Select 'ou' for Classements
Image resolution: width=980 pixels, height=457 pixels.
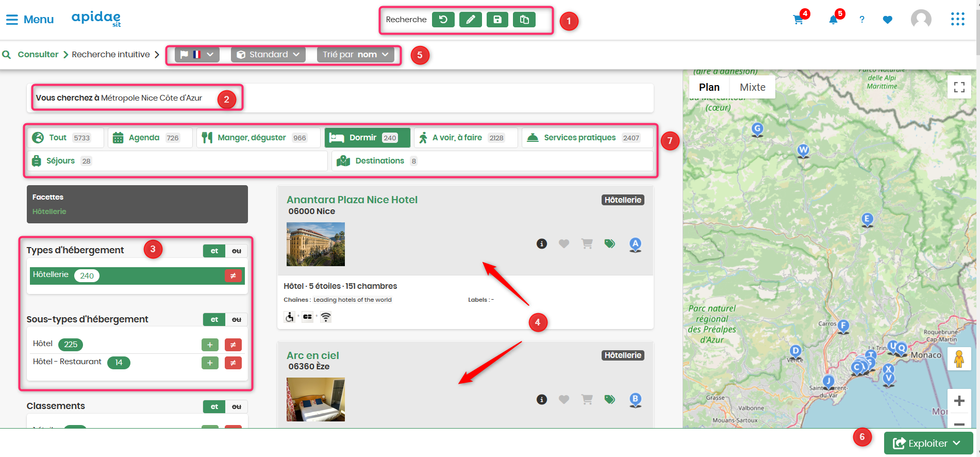coord(237,406)
